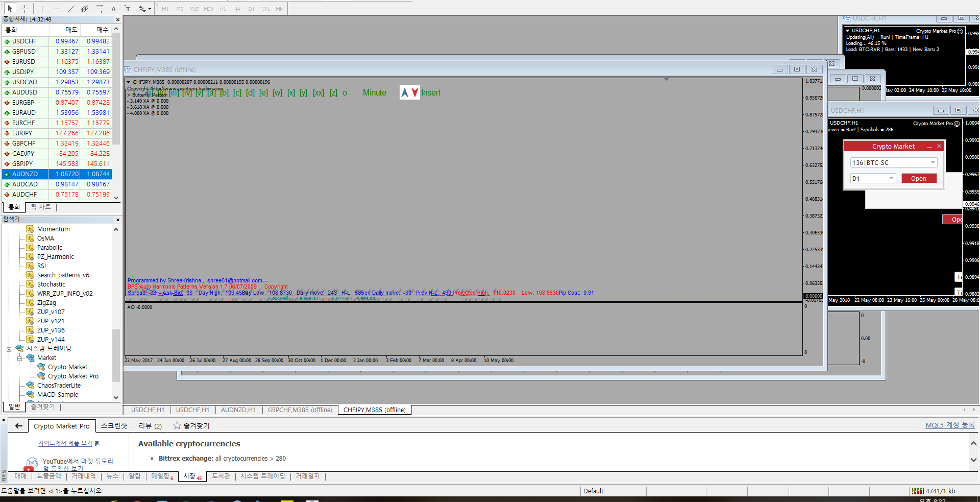
Task: Select the Parabolic indicator icon
Action: coord(30,248)
